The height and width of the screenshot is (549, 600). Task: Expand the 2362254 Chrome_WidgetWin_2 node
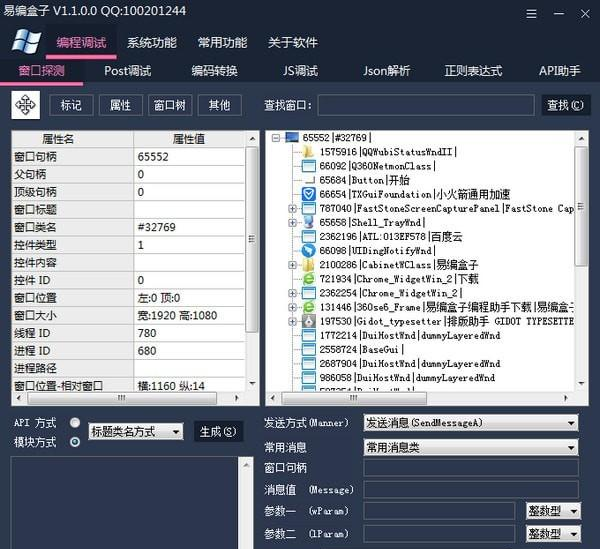(x=292, y=293)
